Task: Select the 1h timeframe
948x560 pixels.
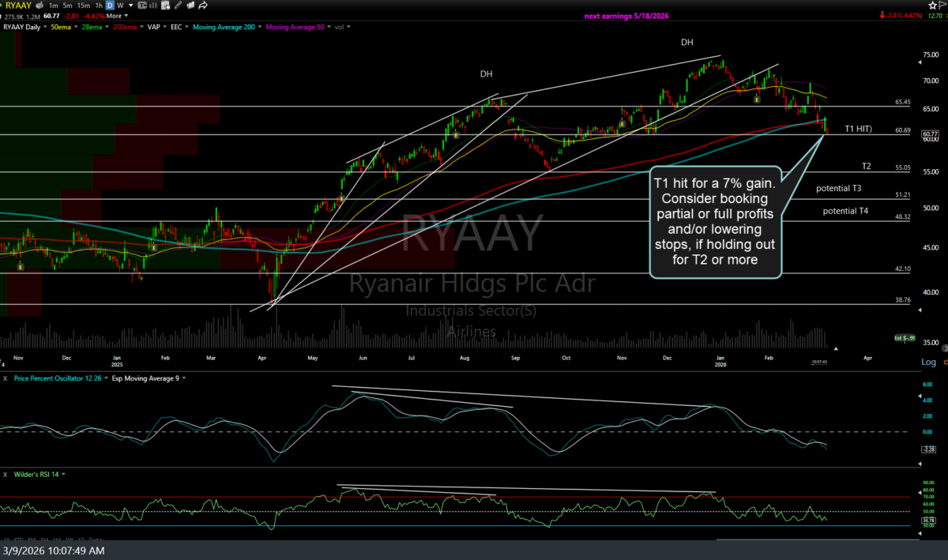Action: (x=99, y=6)
